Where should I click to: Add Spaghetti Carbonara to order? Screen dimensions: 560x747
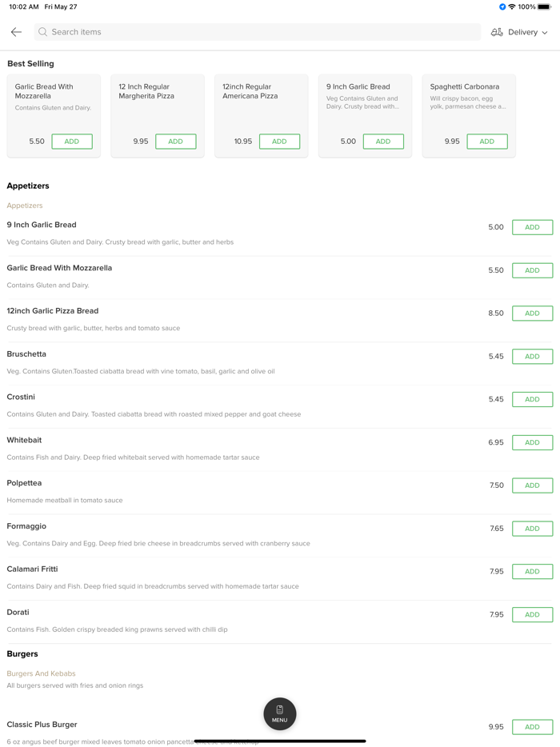tap(486, 142)
